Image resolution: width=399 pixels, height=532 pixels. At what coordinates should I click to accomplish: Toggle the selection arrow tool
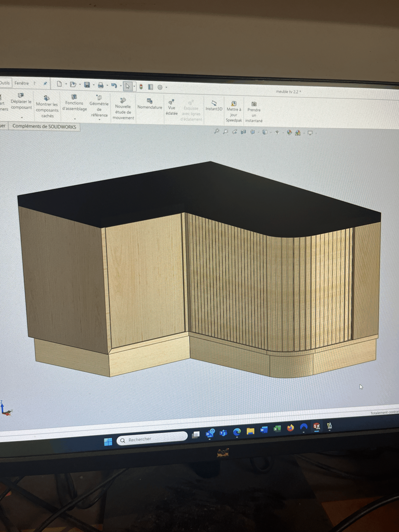[127, 86]
